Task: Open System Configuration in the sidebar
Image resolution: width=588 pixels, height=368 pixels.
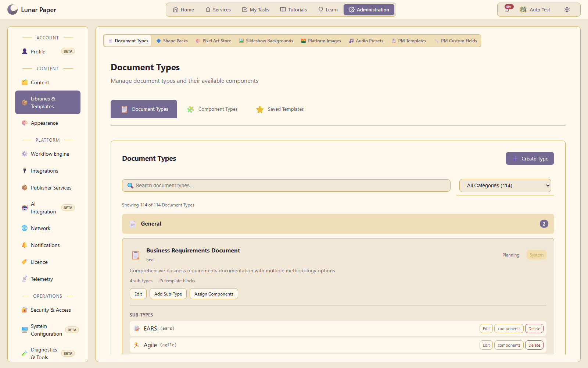Action: [48, 330]
